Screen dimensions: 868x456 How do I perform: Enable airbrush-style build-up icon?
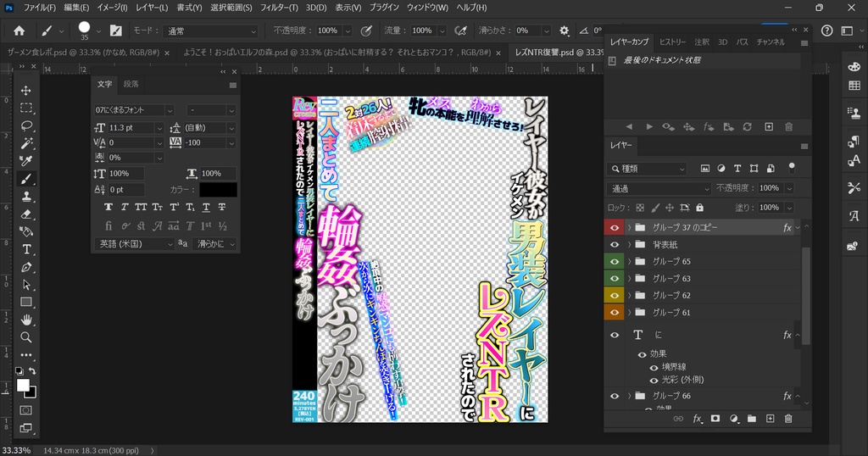click(460, 31)
